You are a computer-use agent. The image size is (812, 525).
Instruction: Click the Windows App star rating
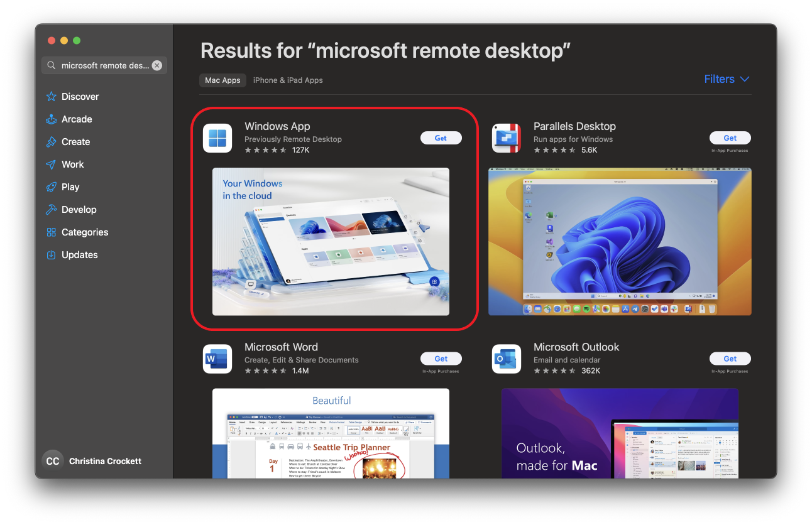pos(266,150)
